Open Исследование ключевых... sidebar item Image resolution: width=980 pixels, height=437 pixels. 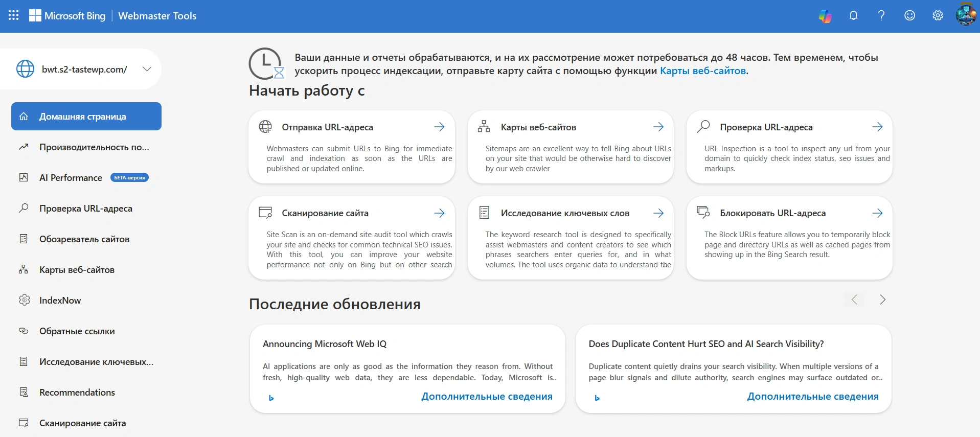click(x=86, y=362)
